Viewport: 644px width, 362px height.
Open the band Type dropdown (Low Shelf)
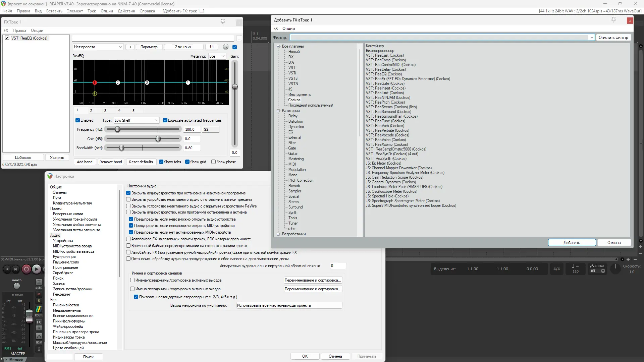tap(136, 120)
